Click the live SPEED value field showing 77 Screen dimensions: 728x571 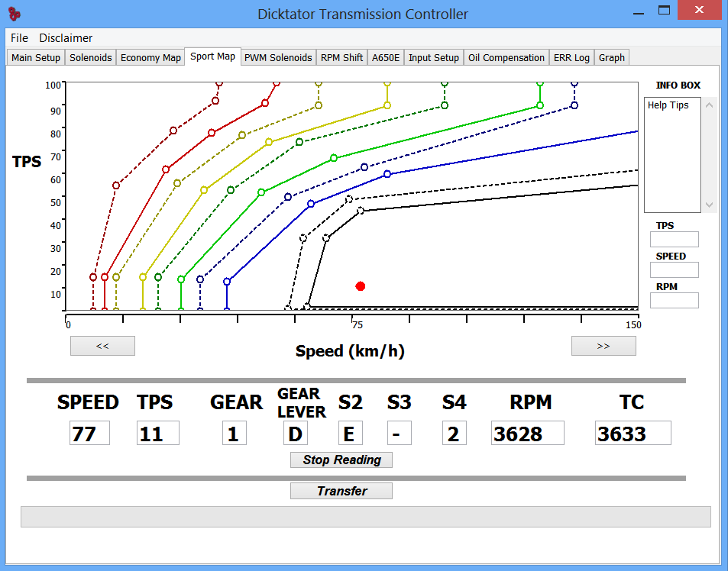[x=89, y=434]
